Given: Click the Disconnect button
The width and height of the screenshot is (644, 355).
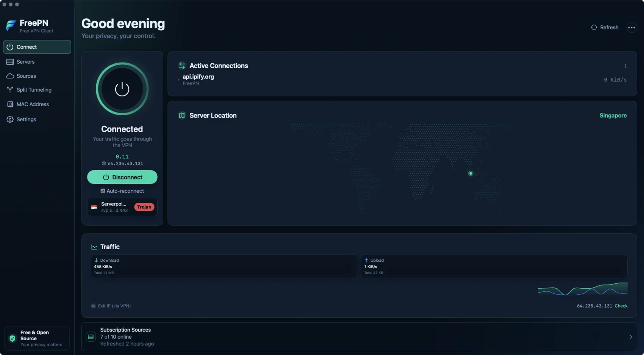Looking at the screenshot, I should [122, 177].
